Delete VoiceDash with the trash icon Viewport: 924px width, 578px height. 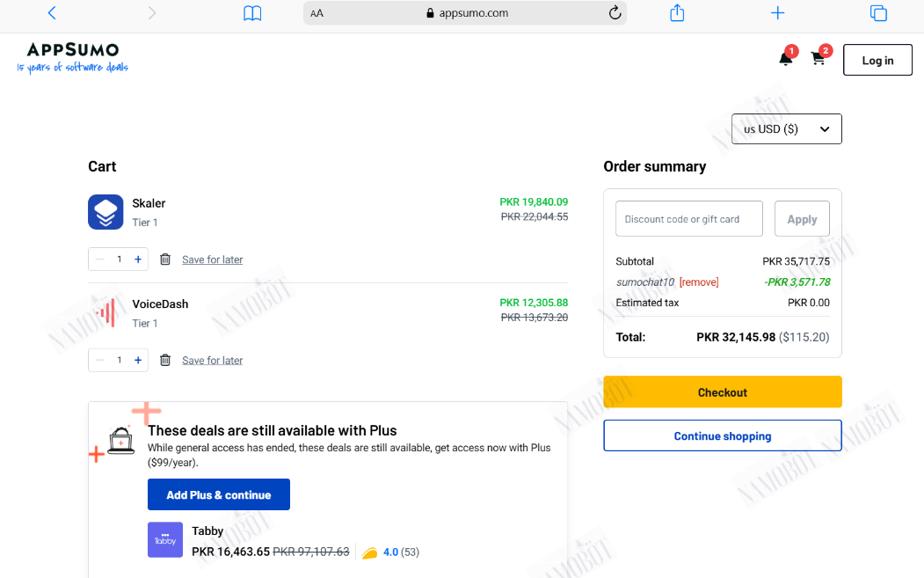165,361
